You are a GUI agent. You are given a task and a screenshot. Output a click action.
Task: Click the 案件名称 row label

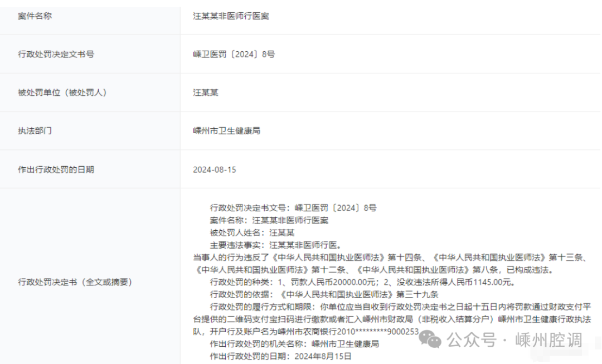pos(35,16)
